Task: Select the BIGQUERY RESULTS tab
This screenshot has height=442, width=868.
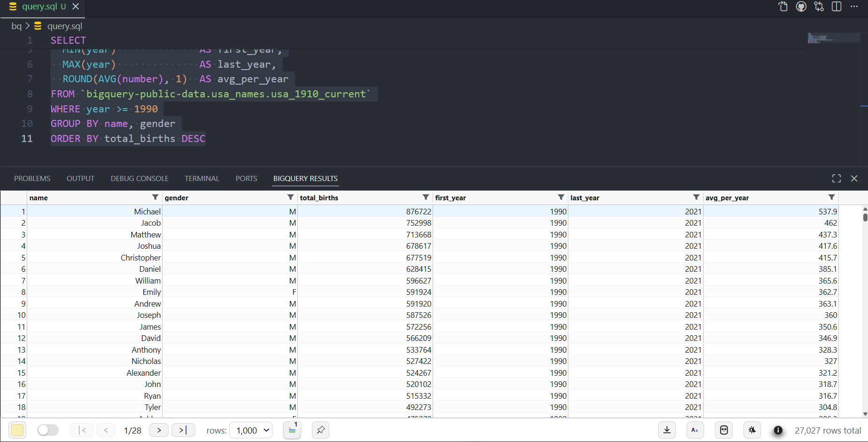Action: (x=305, y=179)
